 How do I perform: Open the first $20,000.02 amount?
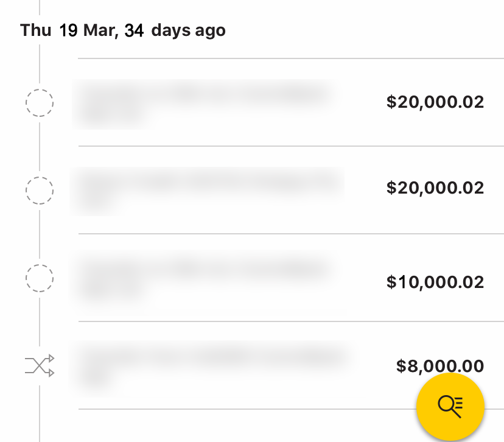click(x=435, y=102)
